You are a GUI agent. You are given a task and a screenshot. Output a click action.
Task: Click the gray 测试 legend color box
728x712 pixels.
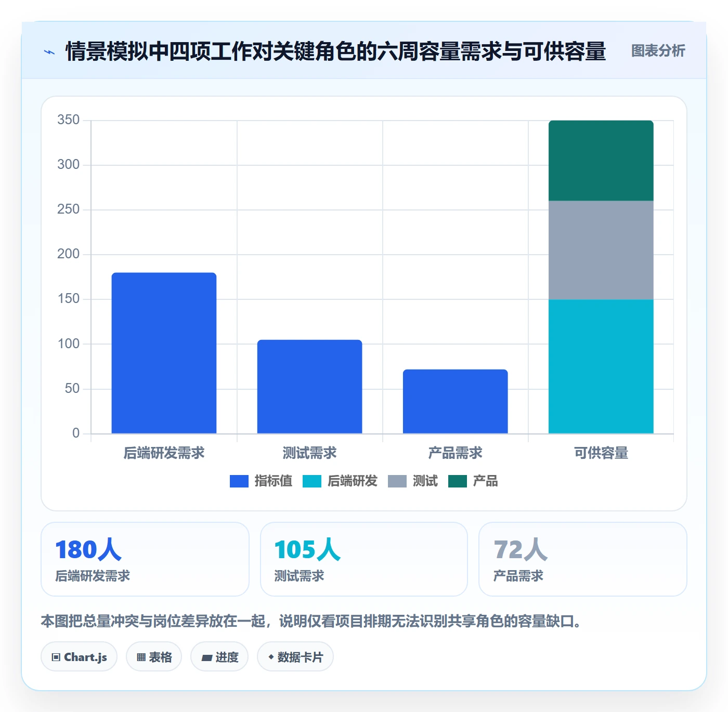click(x=397, y=481)
